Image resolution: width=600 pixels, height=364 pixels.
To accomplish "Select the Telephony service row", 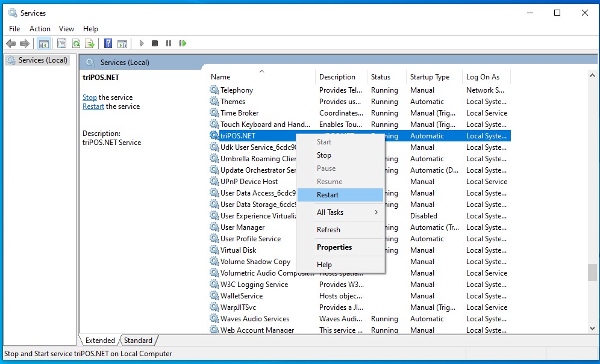I will coord(360,90).
